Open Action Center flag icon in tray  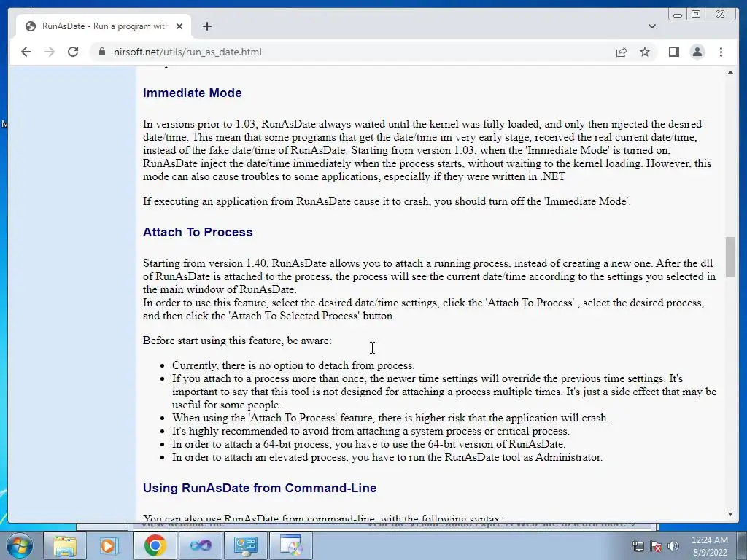click(x=656, y=546)
